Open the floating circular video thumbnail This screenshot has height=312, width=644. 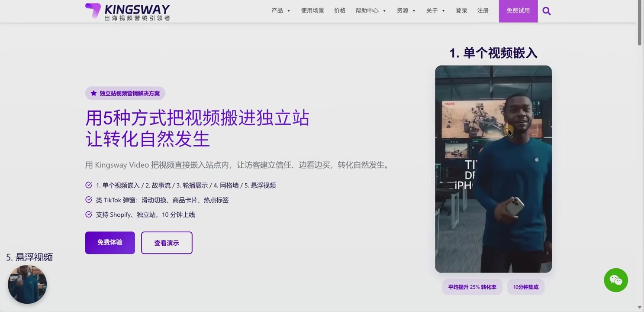(x=27, y=285)
